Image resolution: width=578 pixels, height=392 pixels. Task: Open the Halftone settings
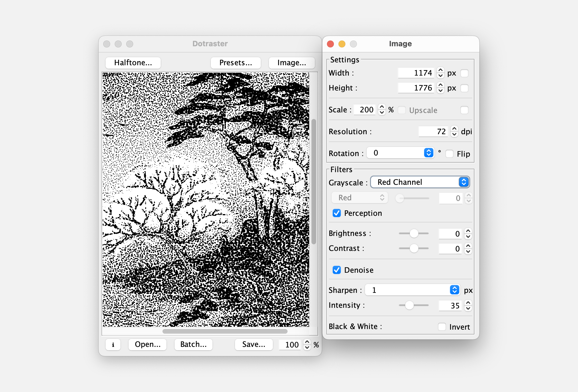click(133, 63)
